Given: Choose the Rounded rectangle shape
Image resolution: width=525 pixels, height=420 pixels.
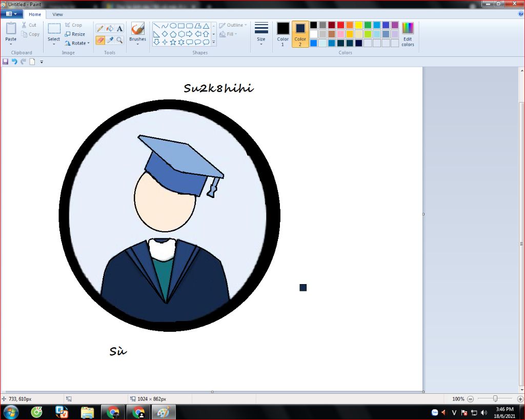Looking at the screenshot, I should (x=190, y=26).
